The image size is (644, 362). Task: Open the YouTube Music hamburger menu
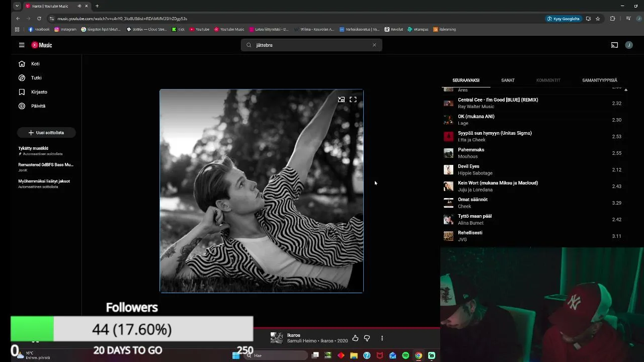coord(22,45)
